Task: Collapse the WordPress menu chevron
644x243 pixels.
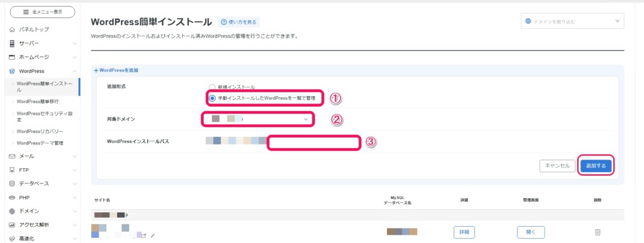Action: (x=74, y=71)
